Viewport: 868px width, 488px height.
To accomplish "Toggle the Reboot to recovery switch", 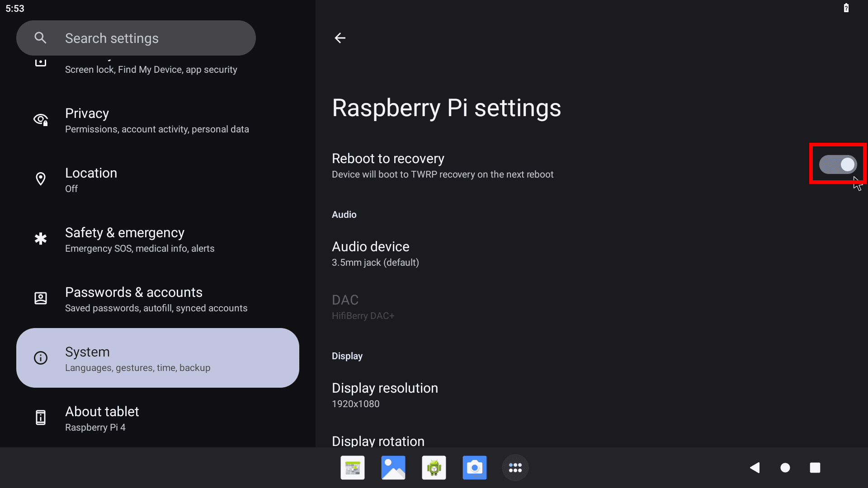I will tap(838, 164).
